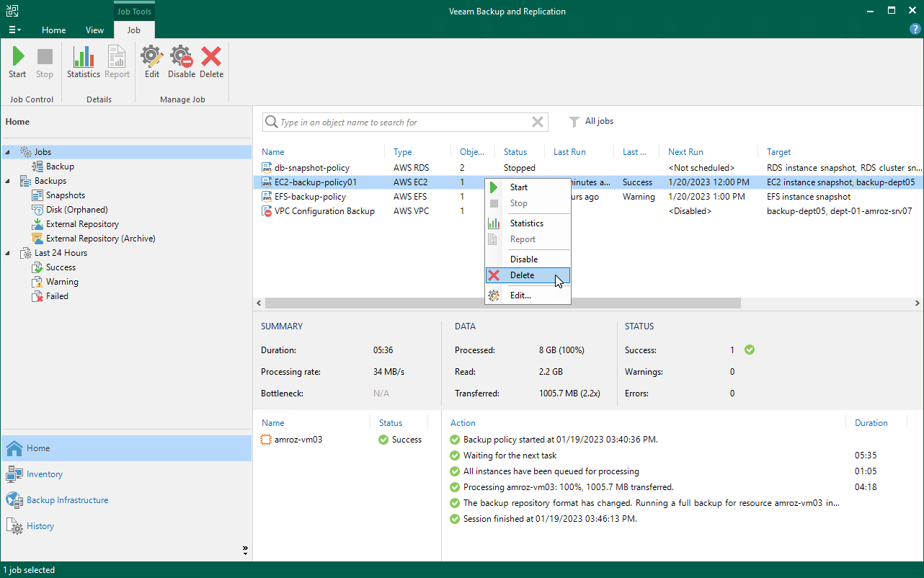The width and height of the screenshot is (924, 578).
Task: Select Jobs in the navigation tree
Action: click(x=43, y=152)
